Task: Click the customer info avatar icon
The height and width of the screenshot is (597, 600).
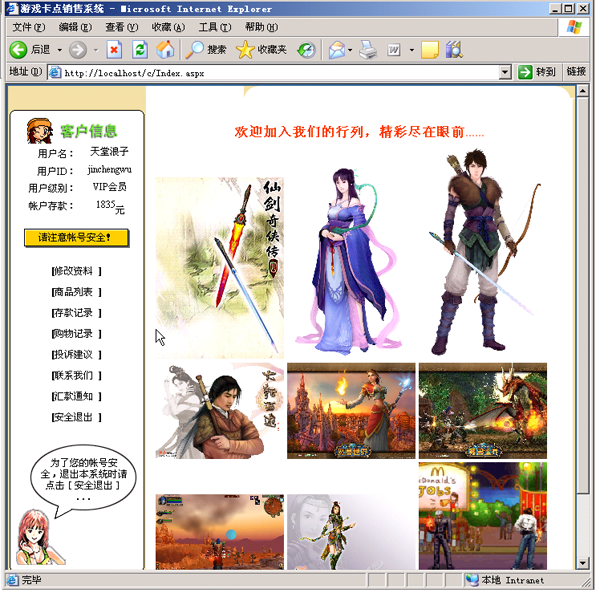Action: (39, 131)
